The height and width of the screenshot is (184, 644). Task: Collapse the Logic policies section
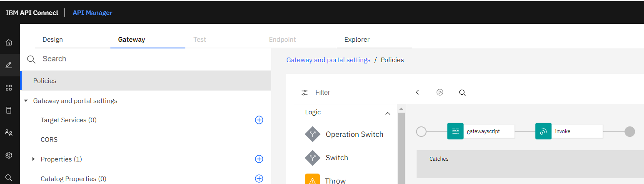(388, 113)
